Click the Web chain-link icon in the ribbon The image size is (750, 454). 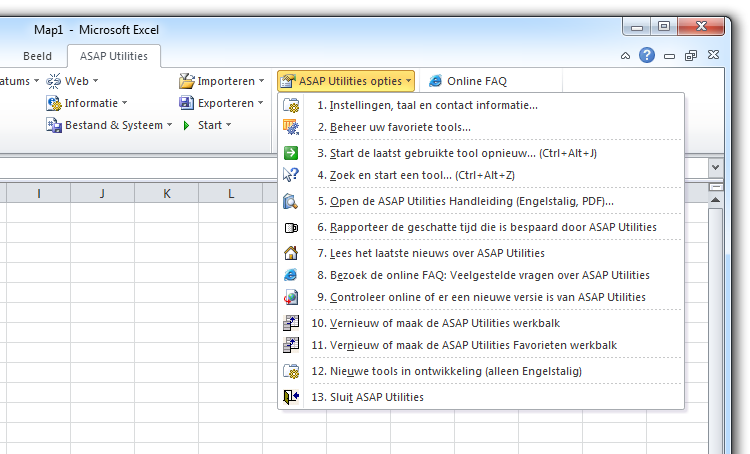click(x=54, y=81)
